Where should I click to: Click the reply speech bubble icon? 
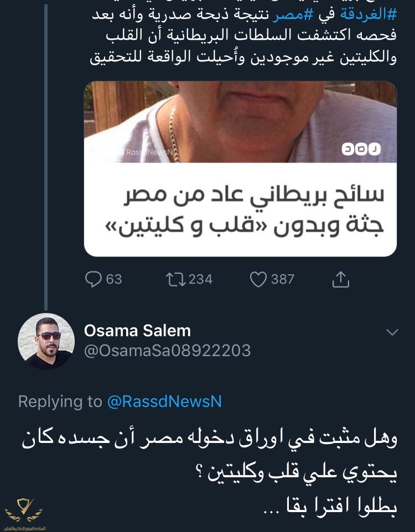coord(92,279)
